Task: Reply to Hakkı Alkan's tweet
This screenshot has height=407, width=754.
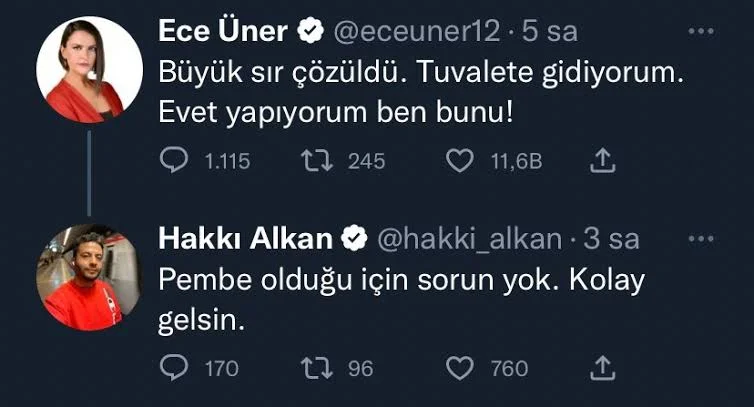Action: 173,368
